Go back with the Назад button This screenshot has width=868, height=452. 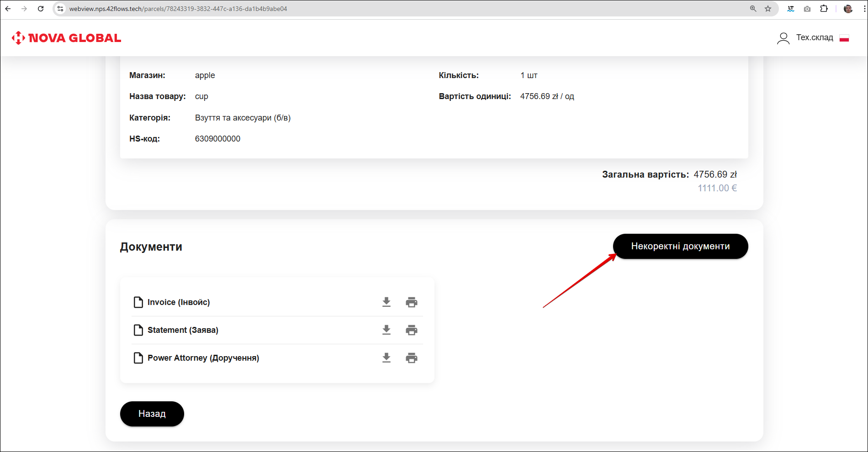(x=152, y=414)
